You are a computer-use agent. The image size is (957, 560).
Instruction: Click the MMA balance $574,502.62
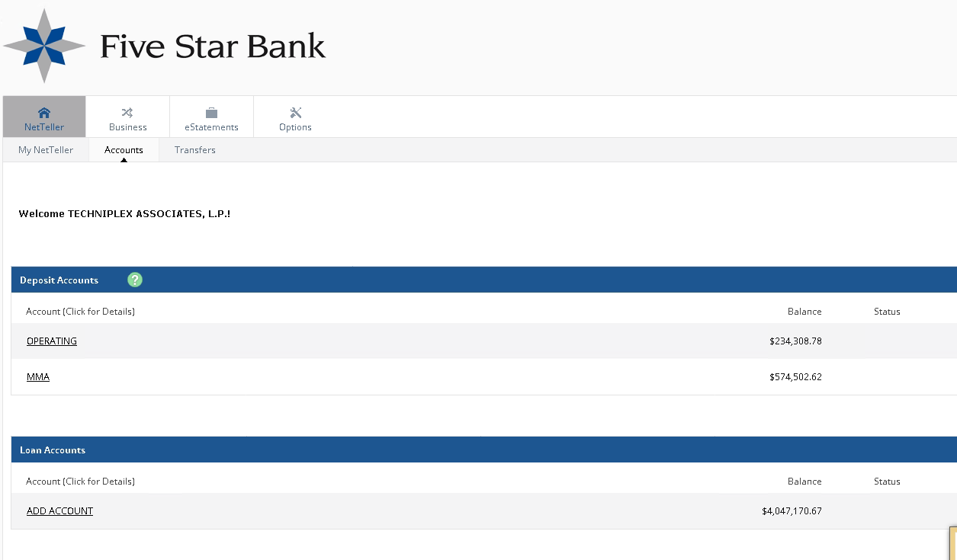click(x=795, y=376)
